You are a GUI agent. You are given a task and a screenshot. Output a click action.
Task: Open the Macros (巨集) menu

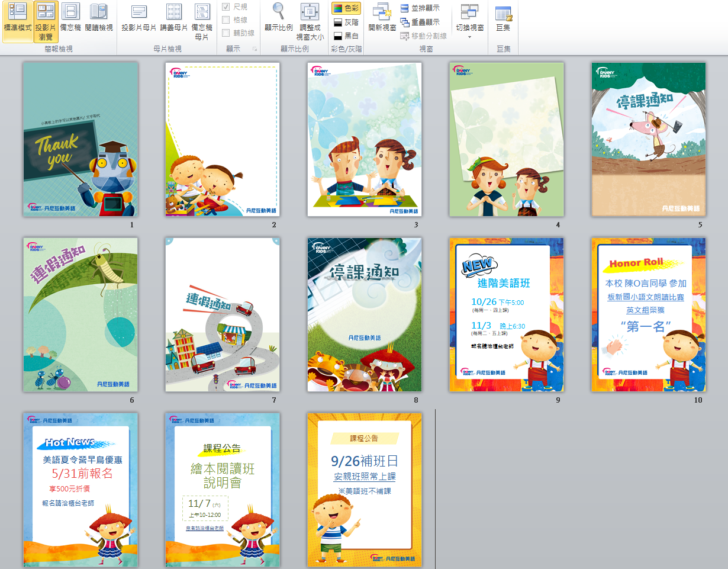click(x=503, y=18)
